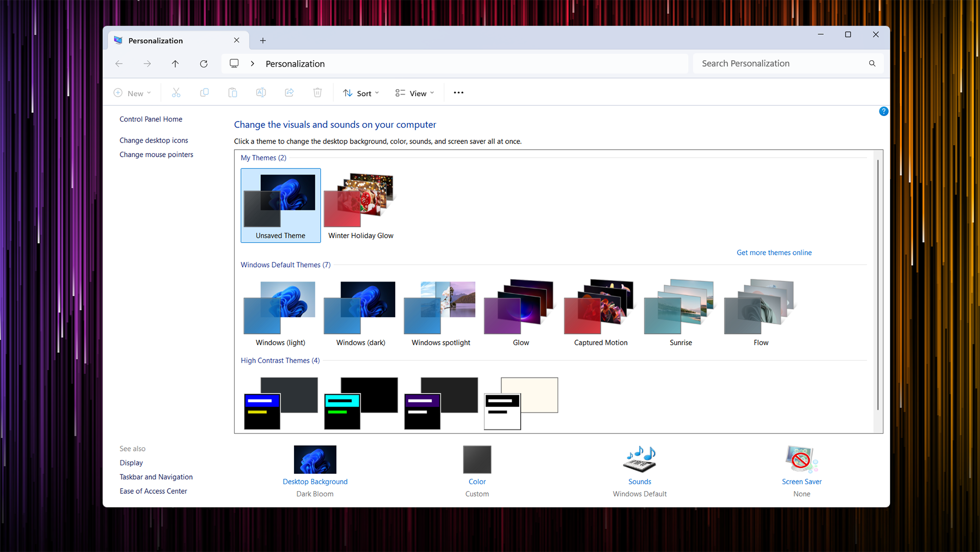Go up one level with Up arrow
The height and width of the screenshot is (552, 980).
pyautogui.click(x=175, y=64)
